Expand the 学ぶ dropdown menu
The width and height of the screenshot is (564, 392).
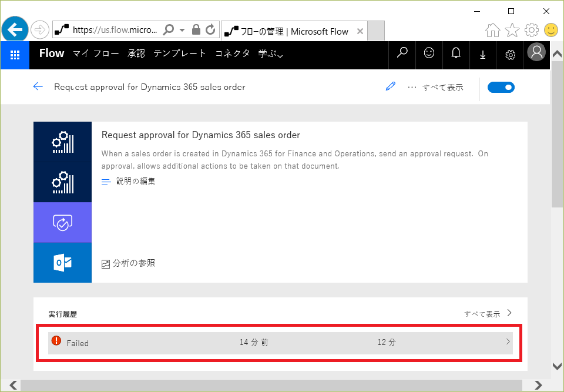(270, 53)
